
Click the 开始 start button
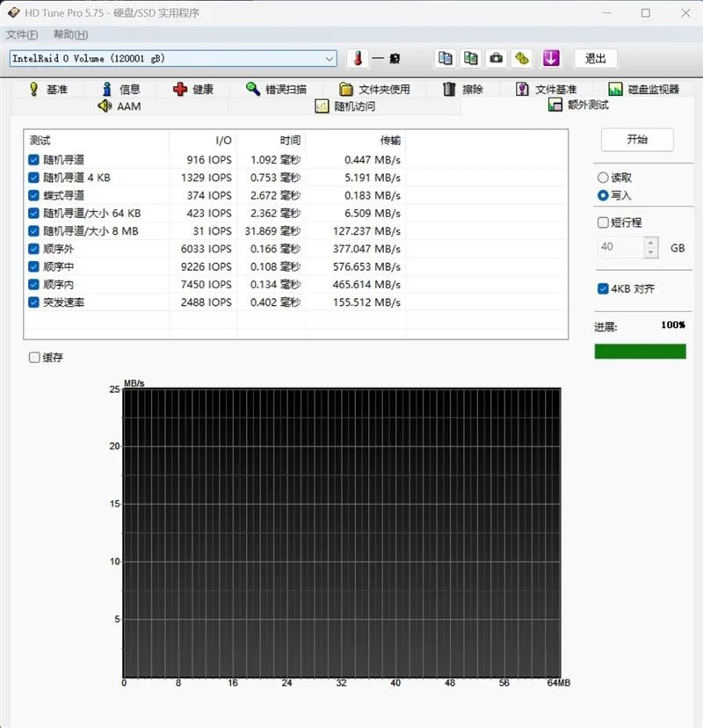[x=637, y=139]
